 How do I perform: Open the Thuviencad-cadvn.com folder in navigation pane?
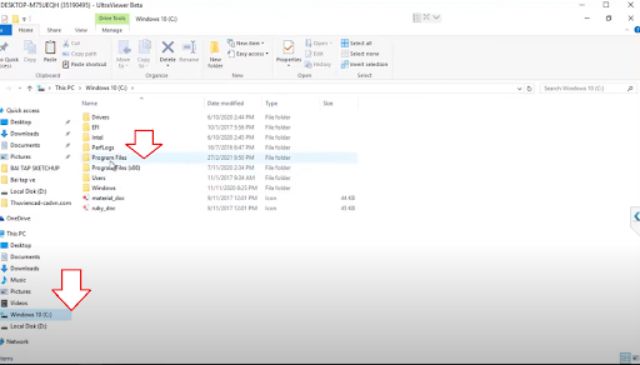[41, 203]
